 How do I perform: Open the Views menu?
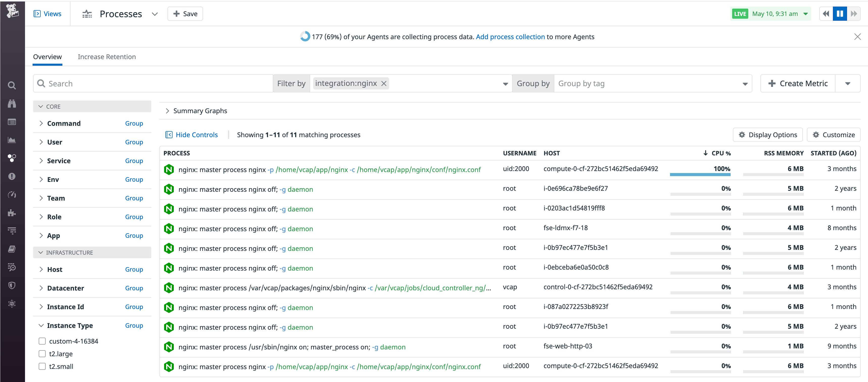click(x=47, y=13)
